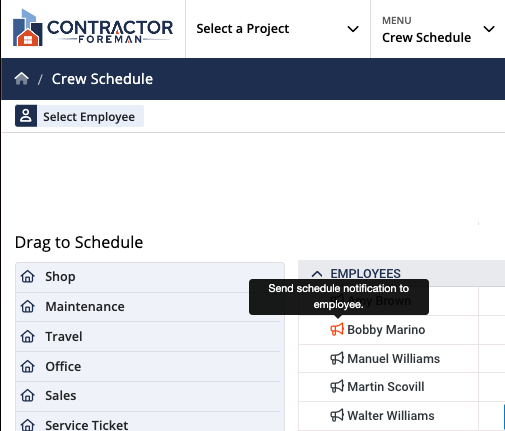505x431 pixels.
Task: Collapse the EMPLOYEES section
Action: pos(317,274)
